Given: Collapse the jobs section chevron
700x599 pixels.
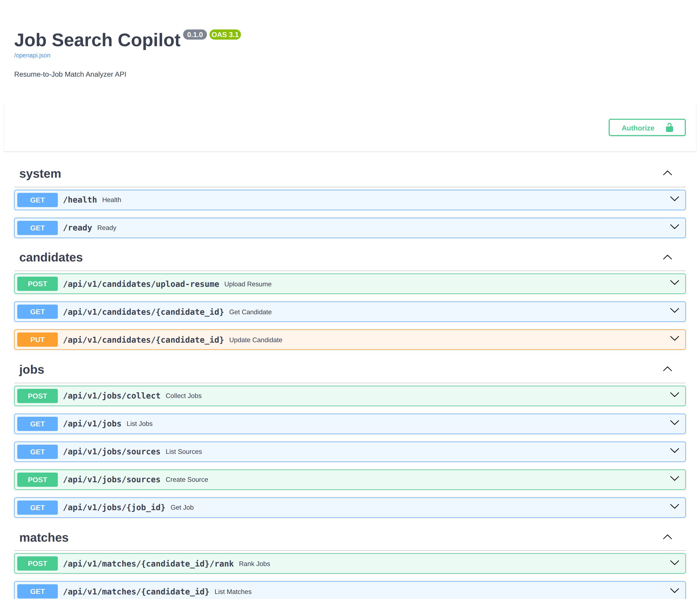Looking at the screenshot, I should (667, 369).
